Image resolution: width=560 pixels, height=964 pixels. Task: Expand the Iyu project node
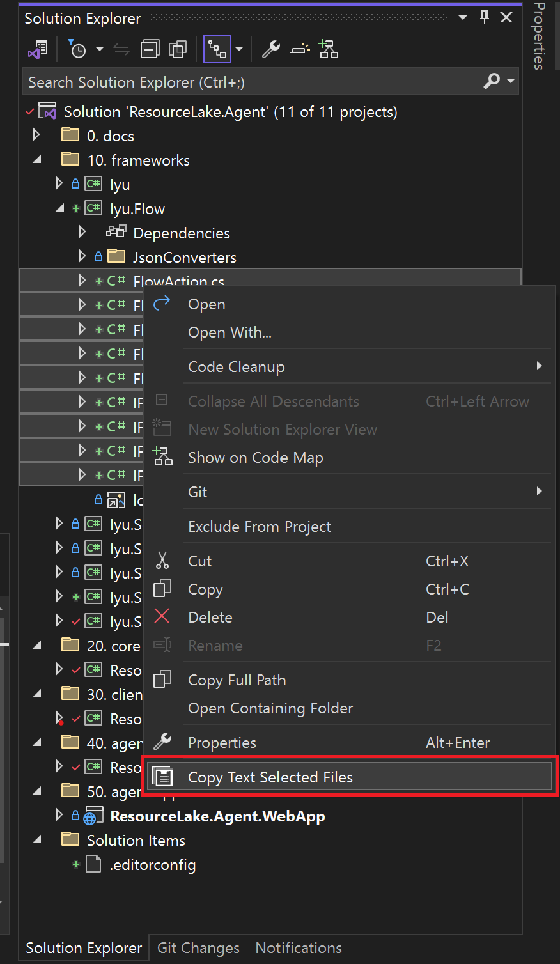[x=59, y=184]
